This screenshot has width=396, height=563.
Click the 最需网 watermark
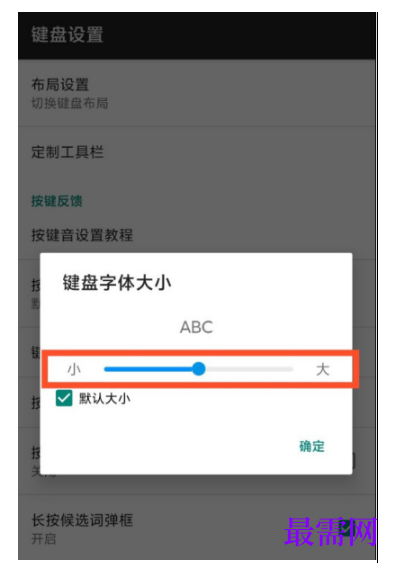pos(330,532)
